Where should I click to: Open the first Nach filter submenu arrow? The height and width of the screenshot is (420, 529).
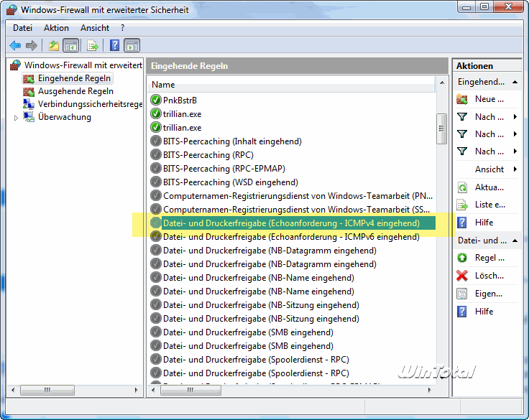(515, 117)
